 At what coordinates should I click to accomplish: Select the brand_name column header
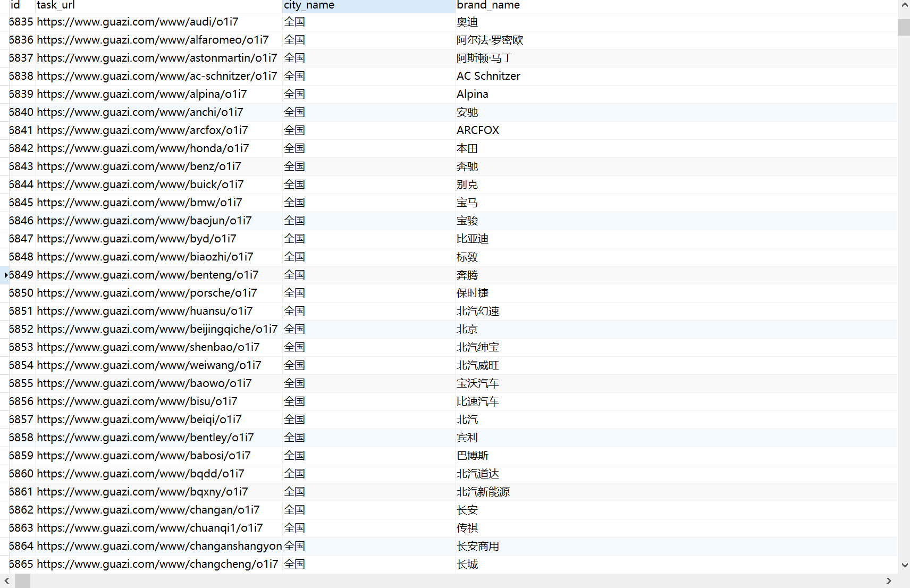coord(676,5)
